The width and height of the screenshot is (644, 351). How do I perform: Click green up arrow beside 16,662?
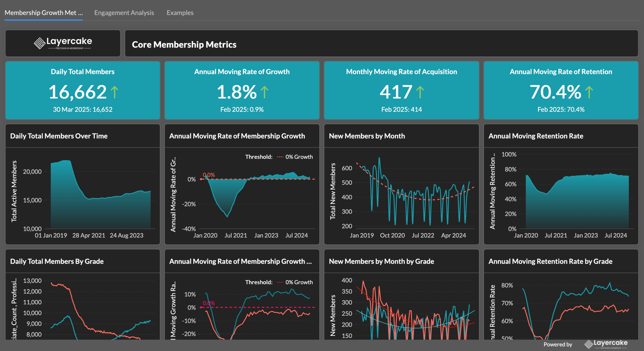114,92
